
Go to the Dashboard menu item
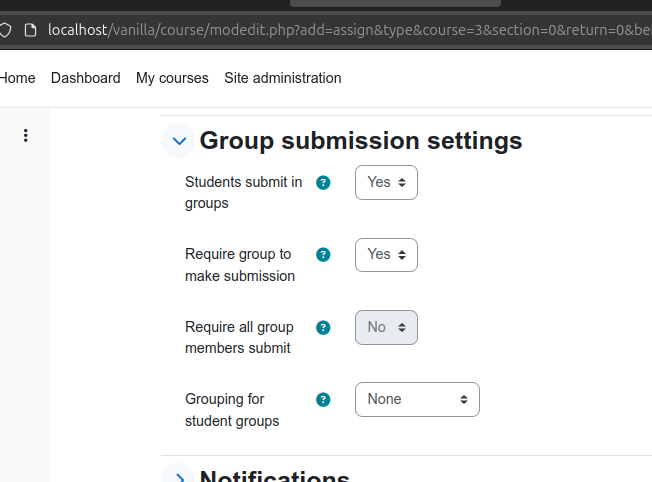point(86,78)
